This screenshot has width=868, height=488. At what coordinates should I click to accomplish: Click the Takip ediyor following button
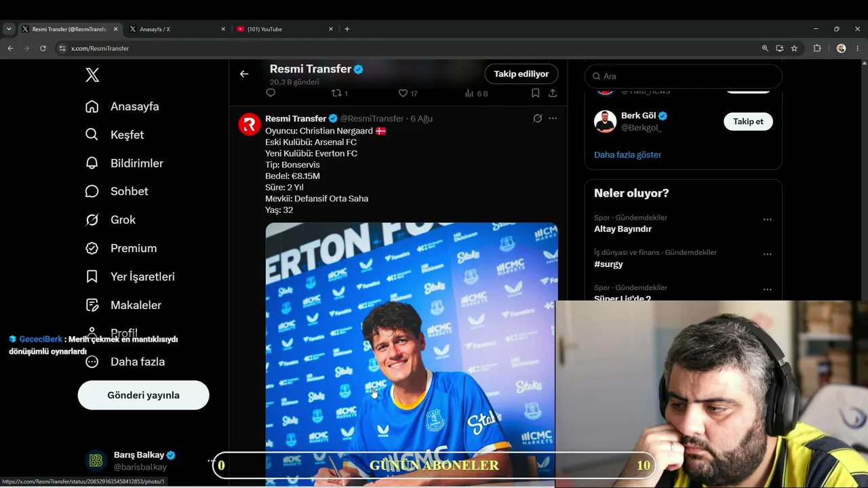[x=521, y=74]
